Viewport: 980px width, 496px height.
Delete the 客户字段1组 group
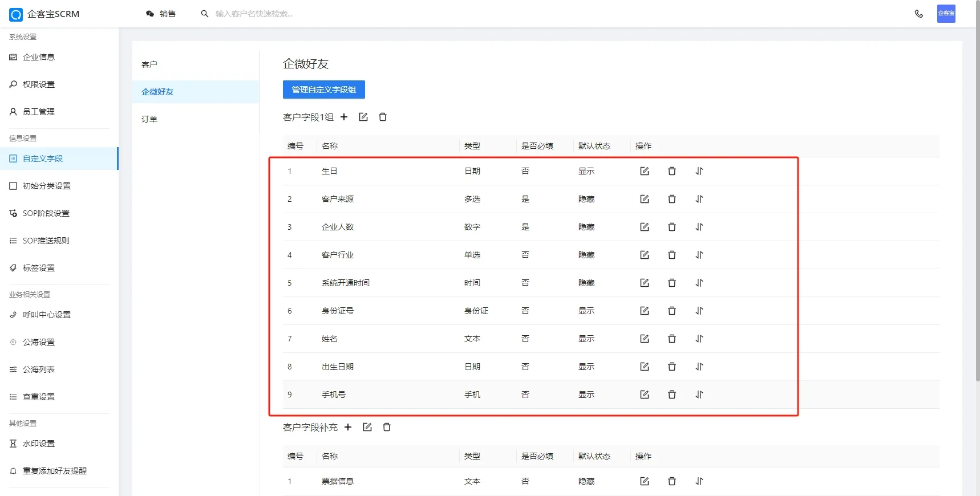pos(383,117)
